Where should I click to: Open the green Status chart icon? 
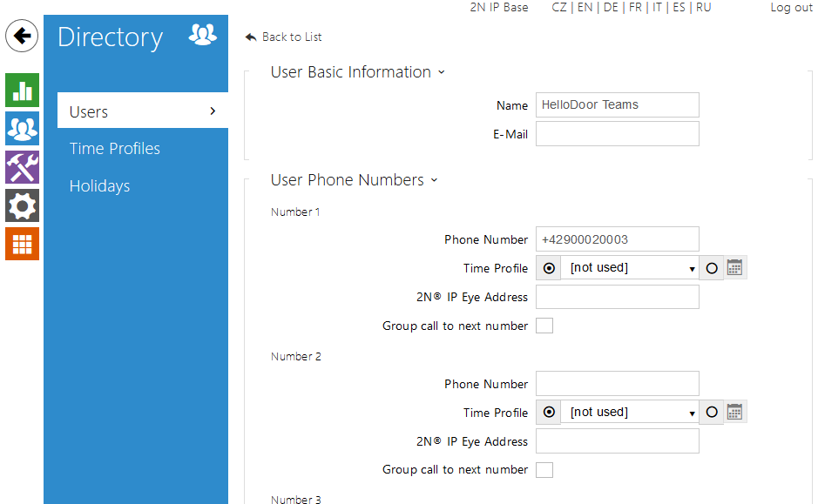(22, 90)
